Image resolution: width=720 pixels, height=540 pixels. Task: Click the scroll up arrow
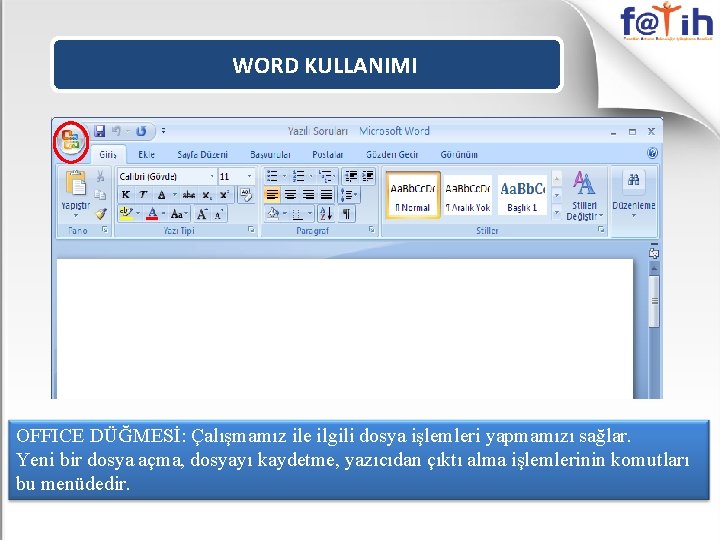click(x=654, y=268)
